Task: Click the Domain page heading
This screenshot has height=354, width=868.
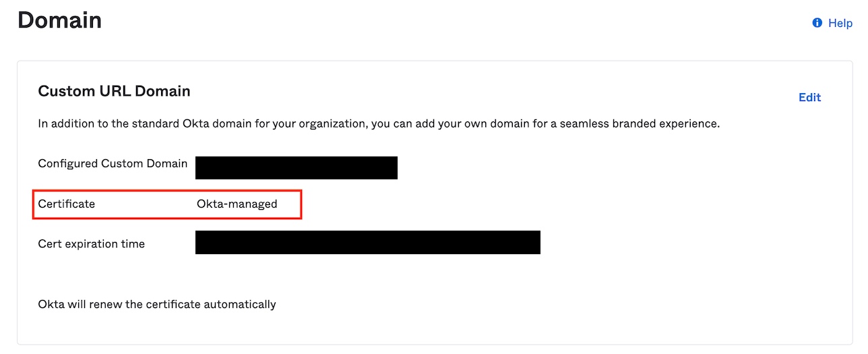Action: point(59,20)
